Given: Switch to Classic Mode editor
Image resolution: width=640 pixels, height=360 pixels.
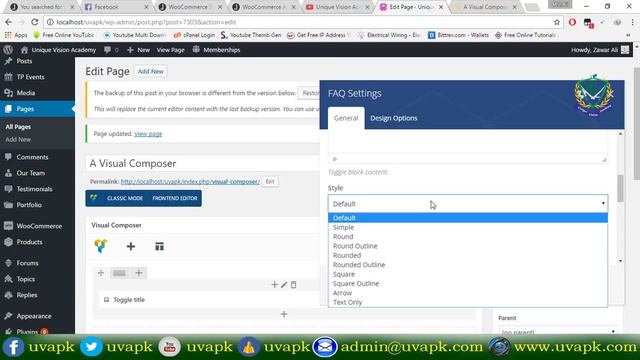Looking at the screenshot, I should point(125,198).
